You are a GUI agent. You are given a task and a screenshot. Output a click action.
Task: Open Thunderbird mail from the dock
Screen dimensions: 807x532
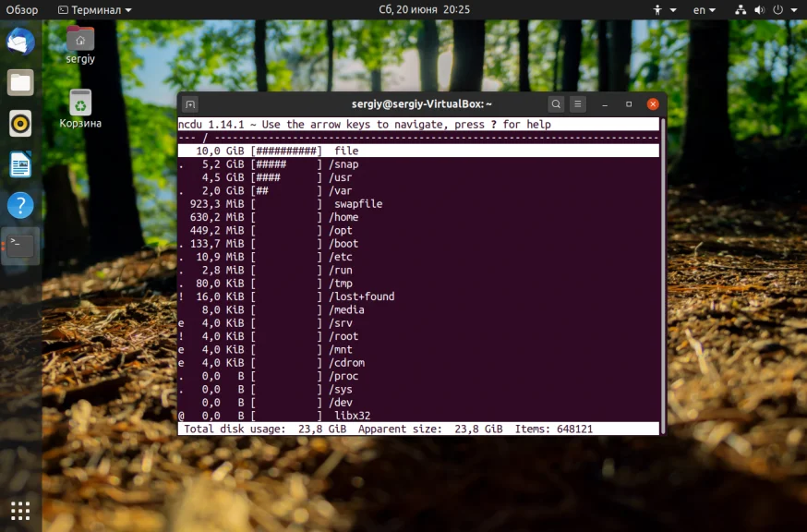pyautogui.click(x=20, y=42)
